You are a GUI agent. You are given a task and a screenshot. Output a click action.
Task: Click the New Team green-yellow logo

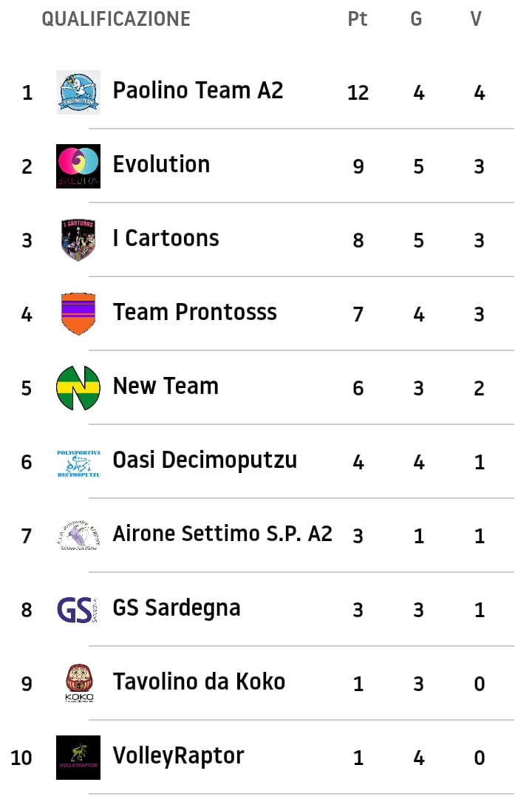[x=78, y=388]
